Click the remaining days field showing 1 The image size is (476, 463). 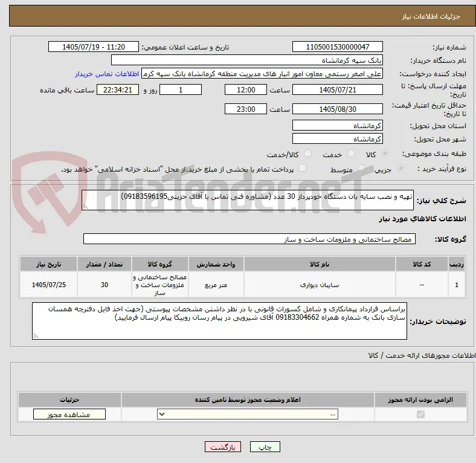point(181,89)
